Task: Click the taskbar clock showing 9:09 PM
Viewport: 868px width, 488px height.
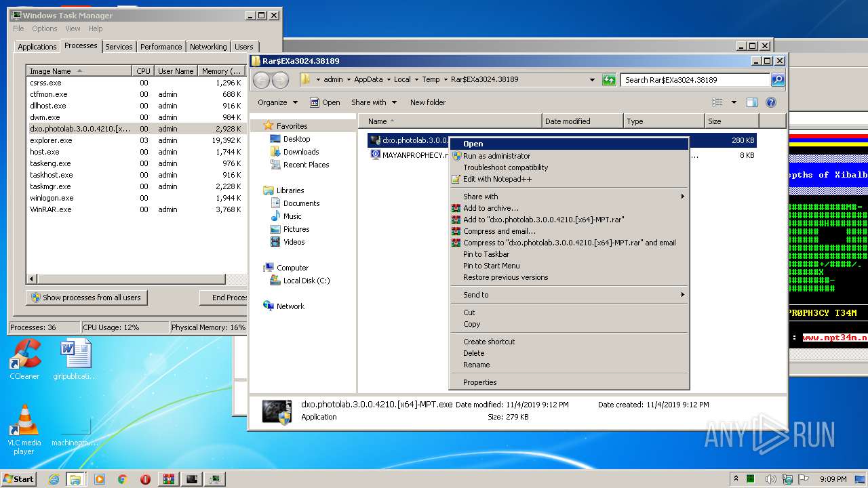Action: [x=833, y=479]
